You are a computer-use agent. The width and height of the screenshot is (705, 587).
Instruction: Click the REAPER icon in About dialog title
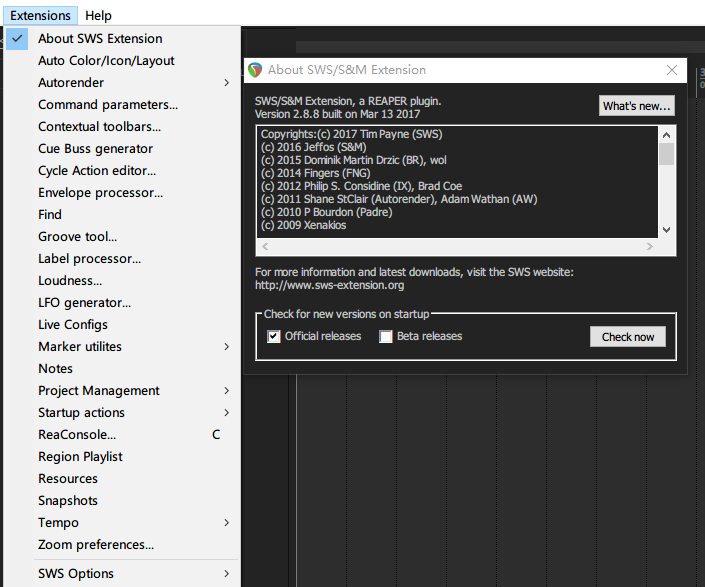point(255,70)
